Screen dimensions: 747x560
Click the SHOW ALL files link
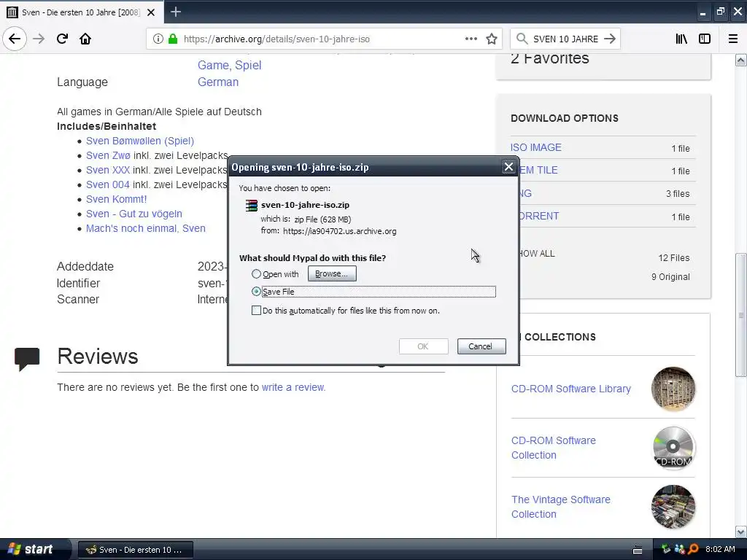click(537, 254)
